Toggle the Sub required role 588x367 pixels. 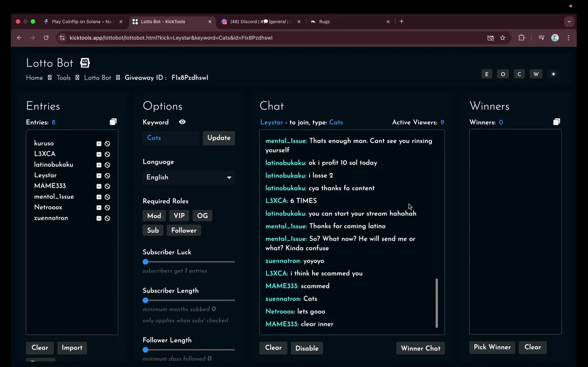point(153,230)
